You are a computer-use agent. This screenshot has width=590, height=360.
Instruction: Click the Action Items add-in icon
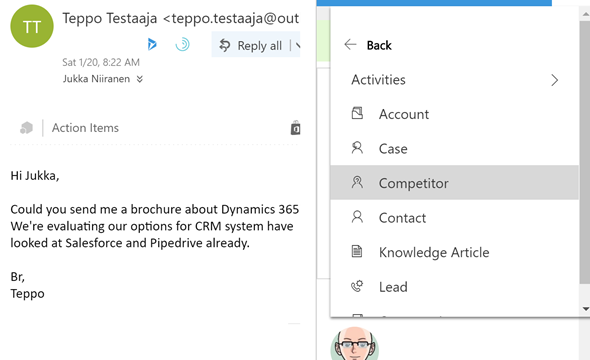pos(27,128)
